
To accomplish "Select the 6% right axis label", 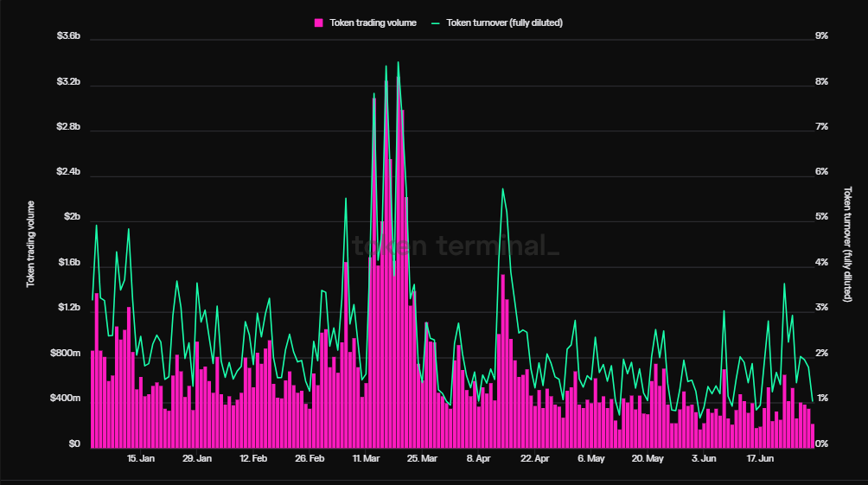I will point(822,172).
